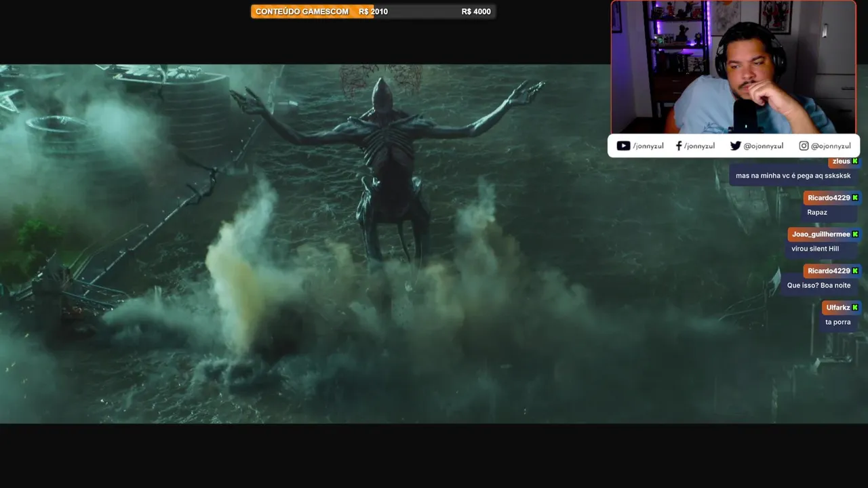Click the @ojonnyzul Instagram handle
The height and width of the screenshot is (488, 868).
click(x=831, y=146)
